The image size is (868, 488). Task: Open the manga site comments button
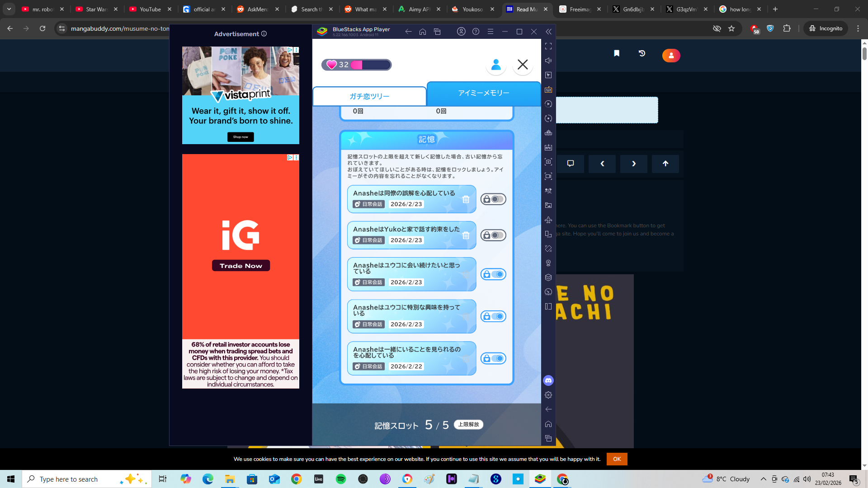click(571, 164)
